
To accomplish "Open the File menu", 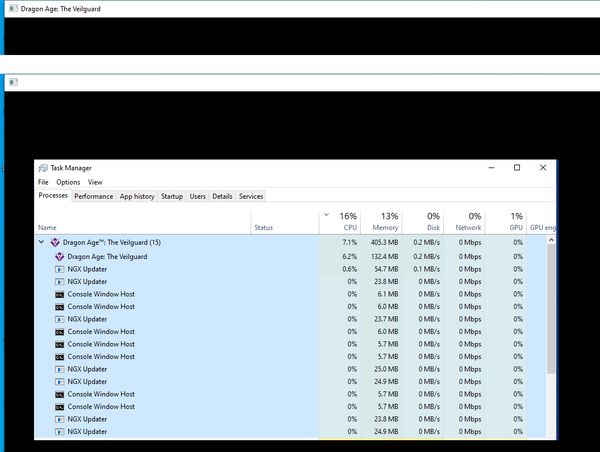I will pyautogui.click(x=43, y=183).
